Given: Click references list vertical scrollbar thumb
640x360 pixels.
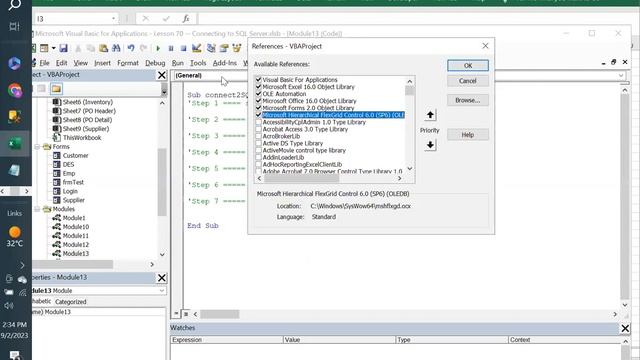Looking at the screenshot, I should tap(410, 91).
